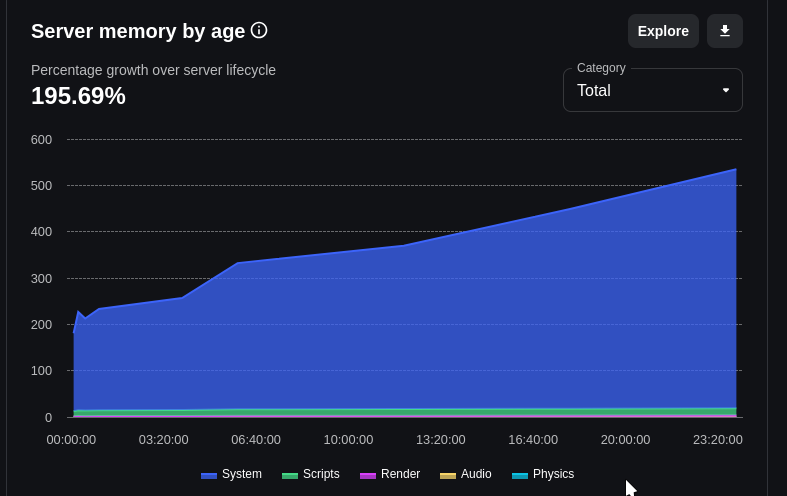Click the 'Percentage growth over server lifecycle' label
The width and height of the screenshot is (787, 496).
coord(153,70)
